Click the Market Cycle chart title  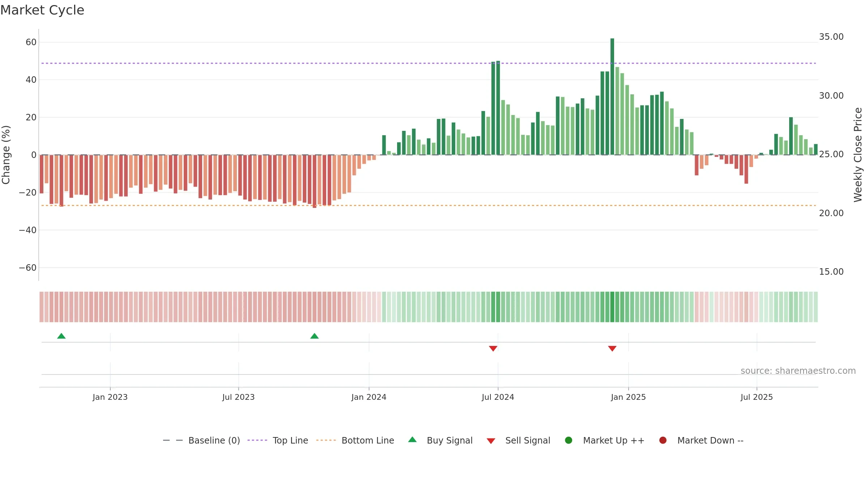pos(42,10)
